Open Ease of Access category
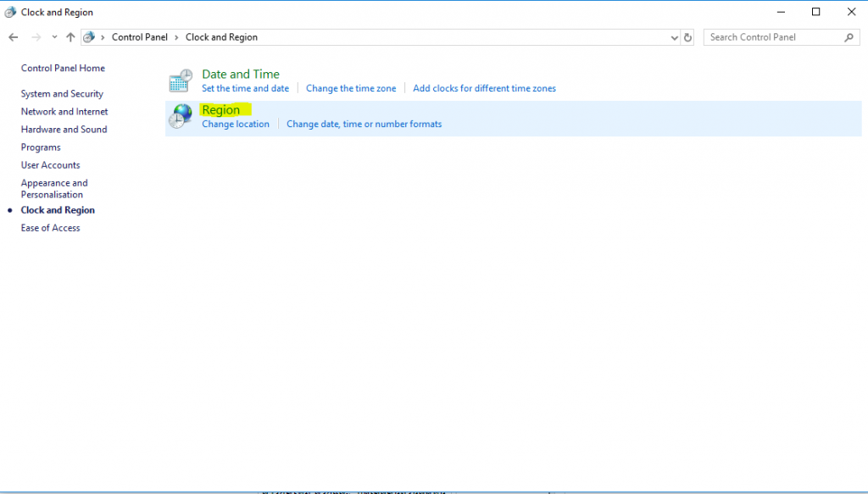 coord(50,228)
